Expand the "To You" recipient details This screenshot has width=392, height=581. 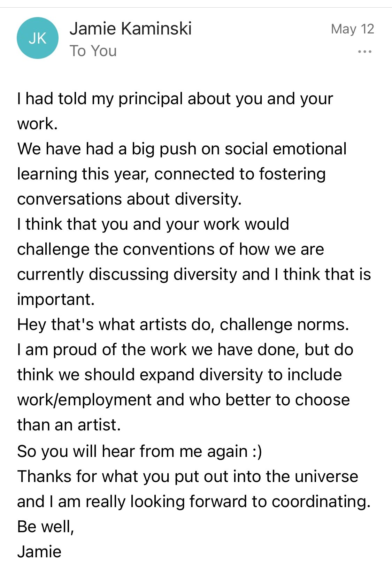tap(93, 51)
